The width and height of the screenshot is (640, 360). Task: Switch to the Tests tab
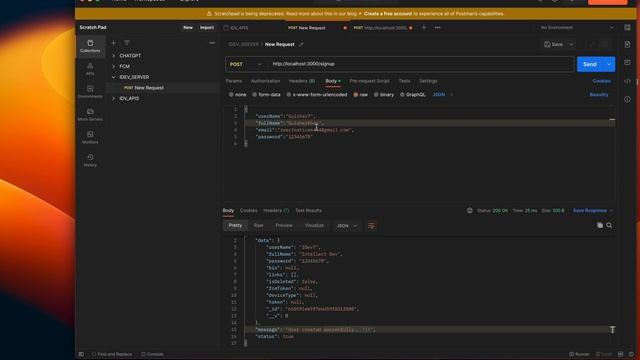[404, 81]
